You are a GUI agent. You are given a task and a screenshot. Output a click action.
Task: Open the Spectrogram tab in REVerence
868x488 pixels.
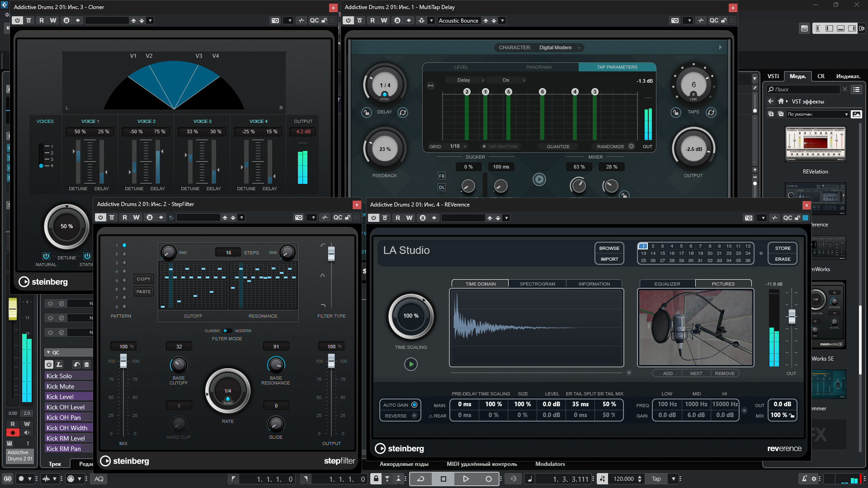coord(537,284)
